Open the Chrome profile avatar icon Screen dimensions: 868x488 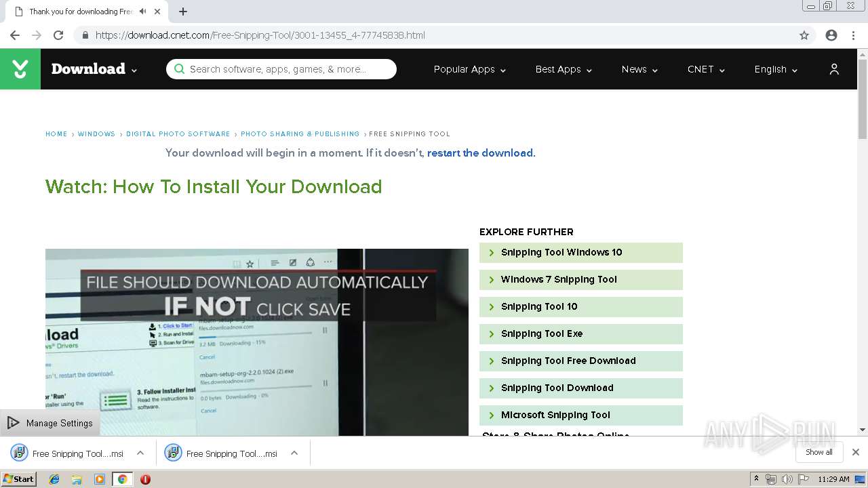click(831, 35)
